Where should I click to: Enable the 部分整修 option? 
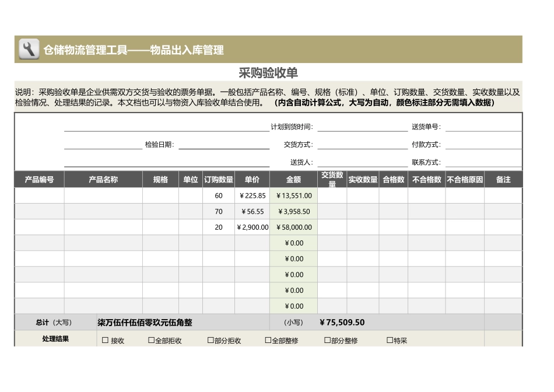pos(327,339)
